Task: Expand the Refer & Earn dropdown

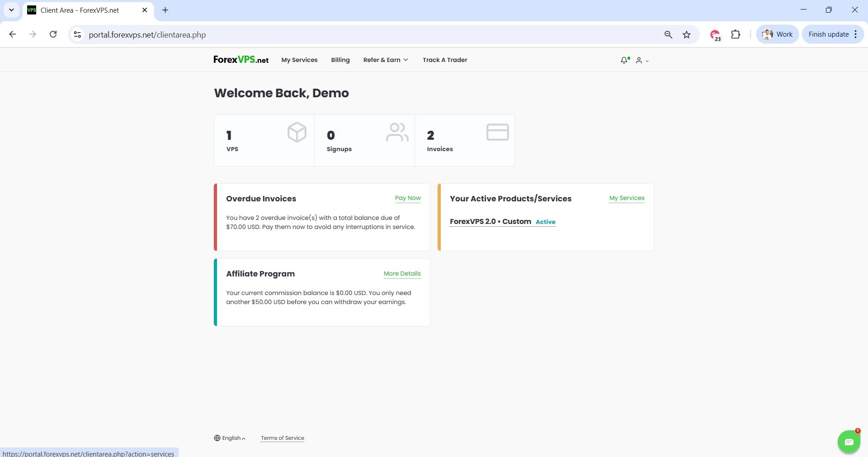Action: tap(386, 60)
